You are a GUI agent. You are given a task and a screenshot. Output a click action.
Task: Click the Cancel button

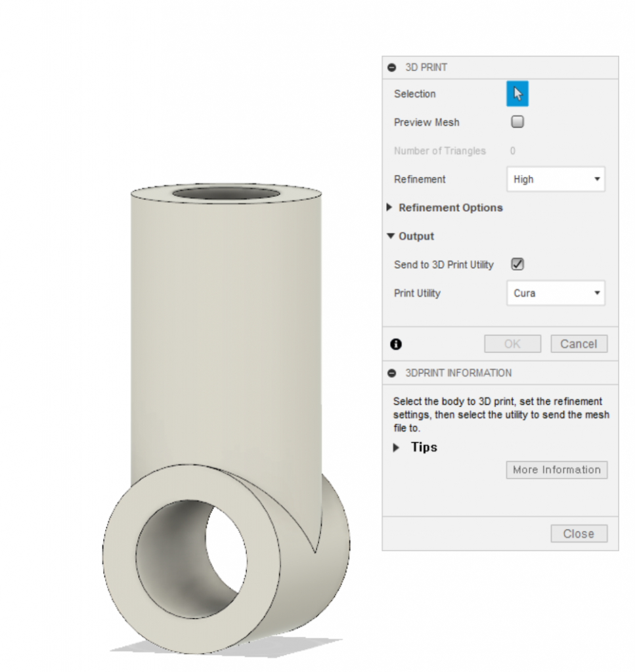pyautogui.click(x=579, y=344)
